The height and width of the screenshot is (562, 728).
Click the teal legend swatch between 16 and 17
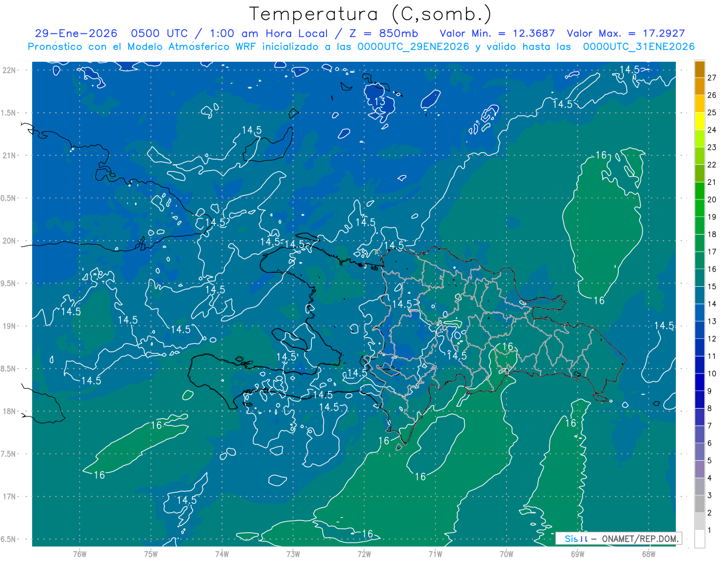tap(700, 261)
